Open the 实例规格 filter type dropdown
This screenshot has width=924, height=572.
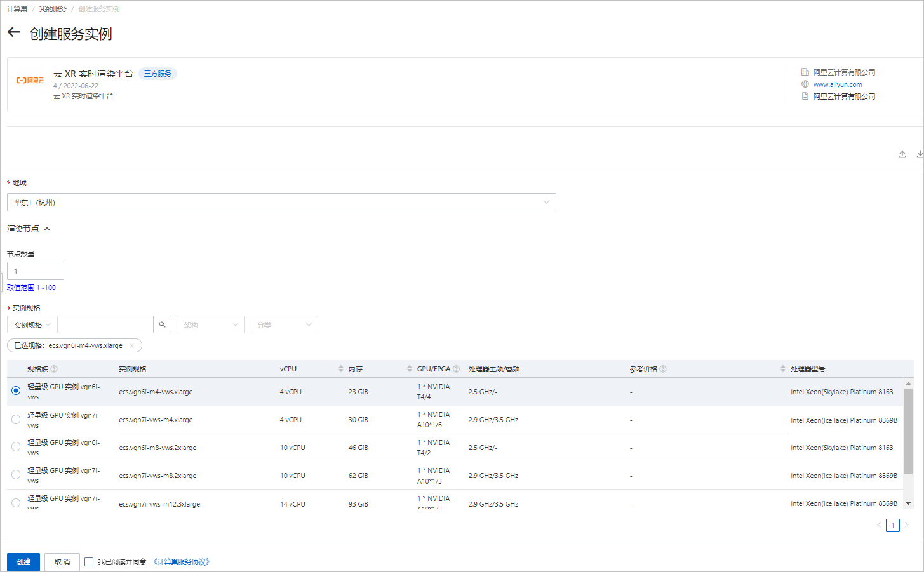32,324
